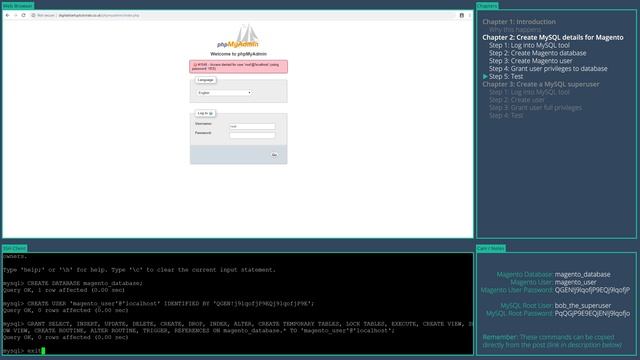Viewport: 640px width, 360px height.
Task: Click the CREATE DATABASE magento_database command line
Action: click(73, 283)
